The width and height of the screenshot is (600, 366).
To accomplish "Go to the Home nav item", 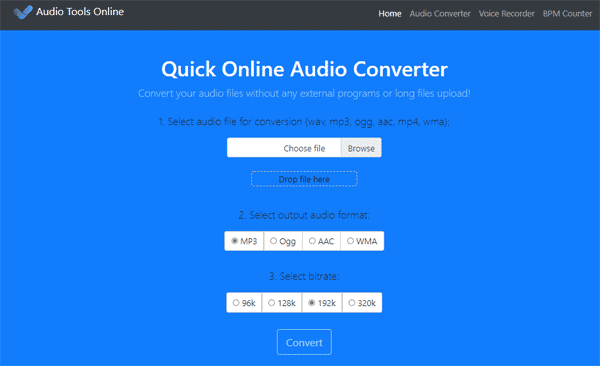I will tap(390, 14).
